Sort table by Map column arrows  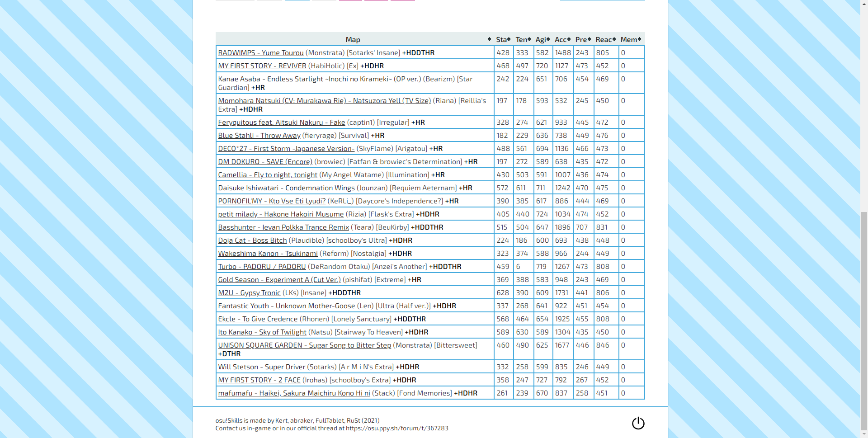[x=489, y=40]
